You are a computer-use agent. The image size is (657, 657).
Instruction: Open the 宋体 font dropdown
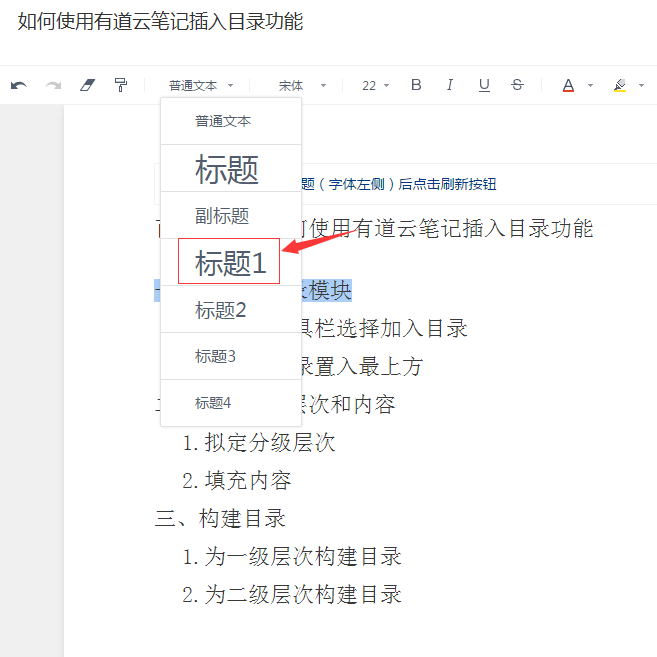(x=302, y=85)
